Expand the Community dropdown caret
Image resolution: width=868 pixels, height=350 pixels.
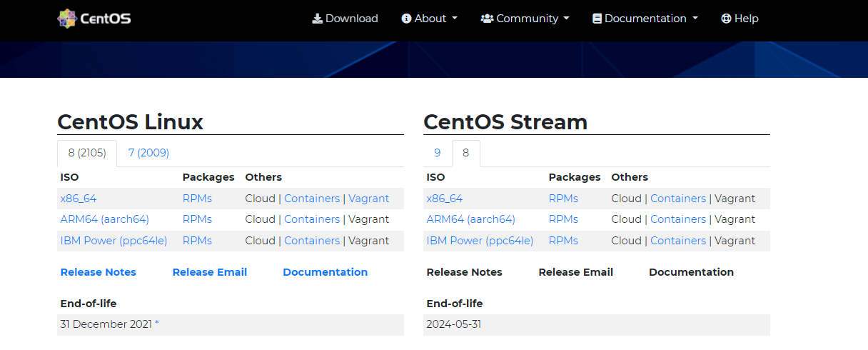point(567,19)
